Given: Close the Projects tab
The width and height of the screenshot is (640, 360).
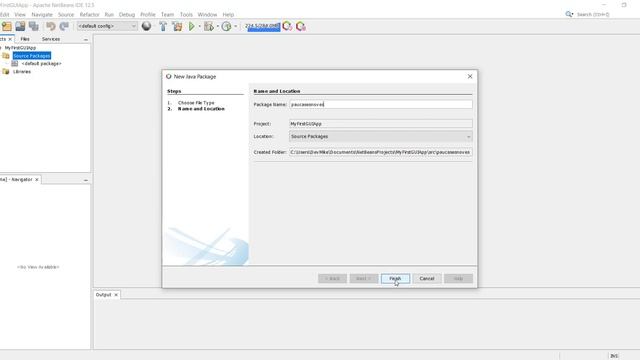Looking at the screenshot, I should [x=10, y=39].
